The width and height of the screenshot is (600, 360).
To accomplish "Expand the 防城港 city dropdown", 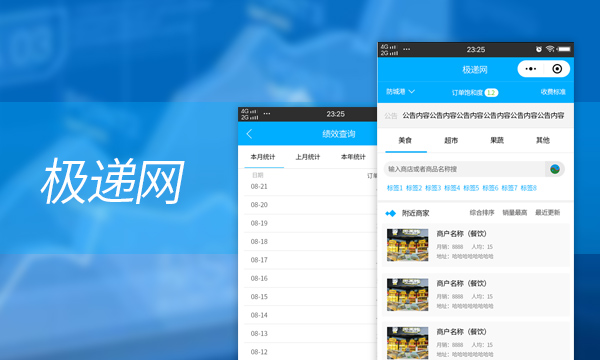I will [x=400, y=92].
